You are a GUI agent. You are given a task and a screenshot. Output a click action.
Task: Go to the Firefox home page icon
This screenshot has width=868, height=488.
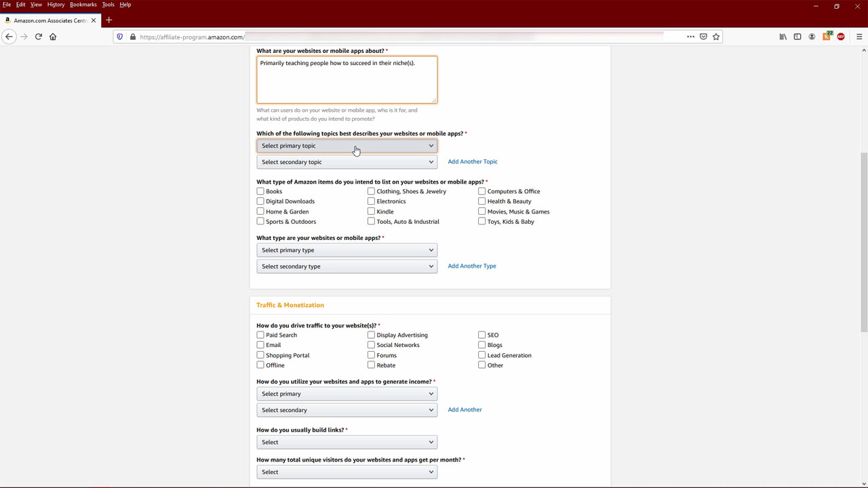tap(53, 37)
